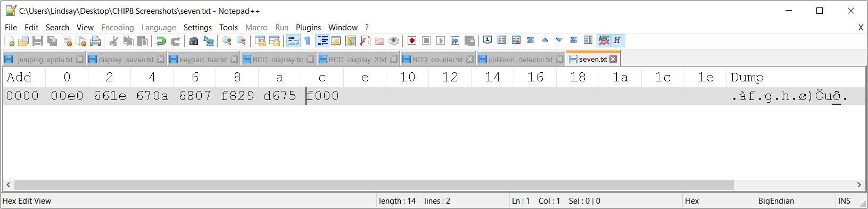The width and height of the screenshot is (868, 209).
Task: Cut selection with the scissors icon
Action: [x=113, y=40]
